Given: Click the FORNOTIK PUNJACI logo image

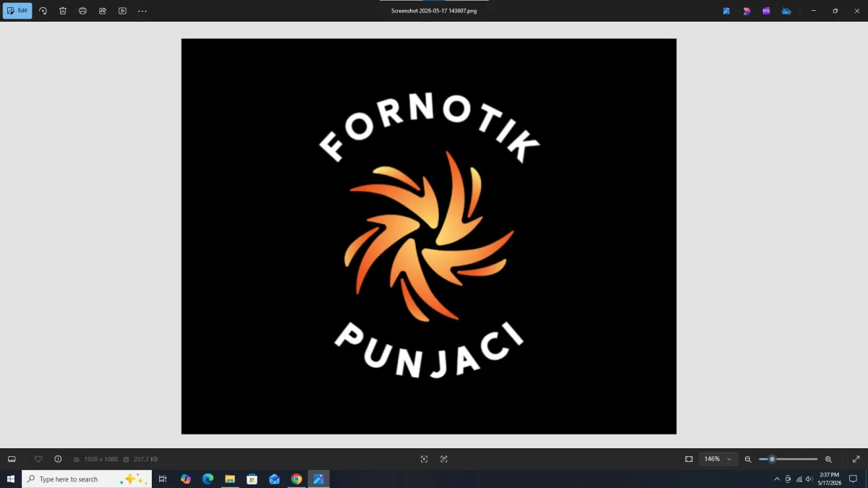Looking at the screenshot, I should pyautogui.click(x=429, y=236).
